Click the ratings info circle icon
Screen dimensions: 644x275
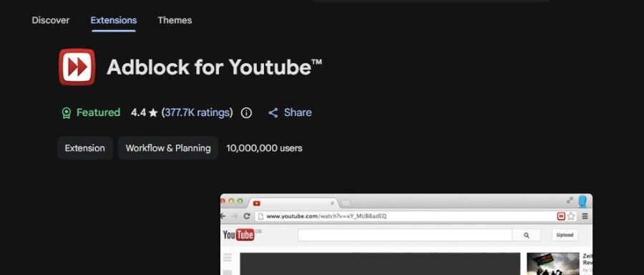[246, 112]
